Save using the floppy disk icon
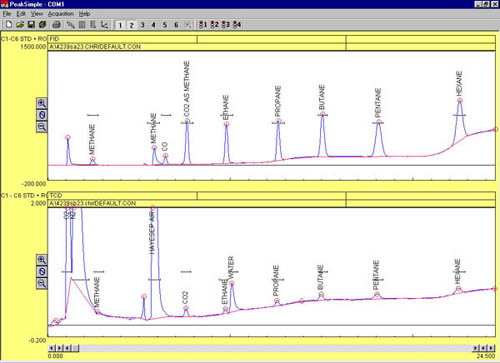The width and height of the screenshot is (500, 363). 31,24
